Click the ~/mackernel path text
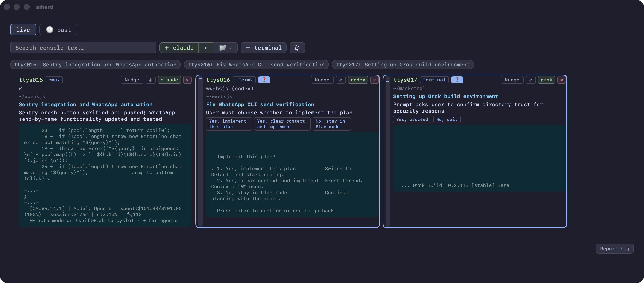The image size is (644, 283). 409,88
